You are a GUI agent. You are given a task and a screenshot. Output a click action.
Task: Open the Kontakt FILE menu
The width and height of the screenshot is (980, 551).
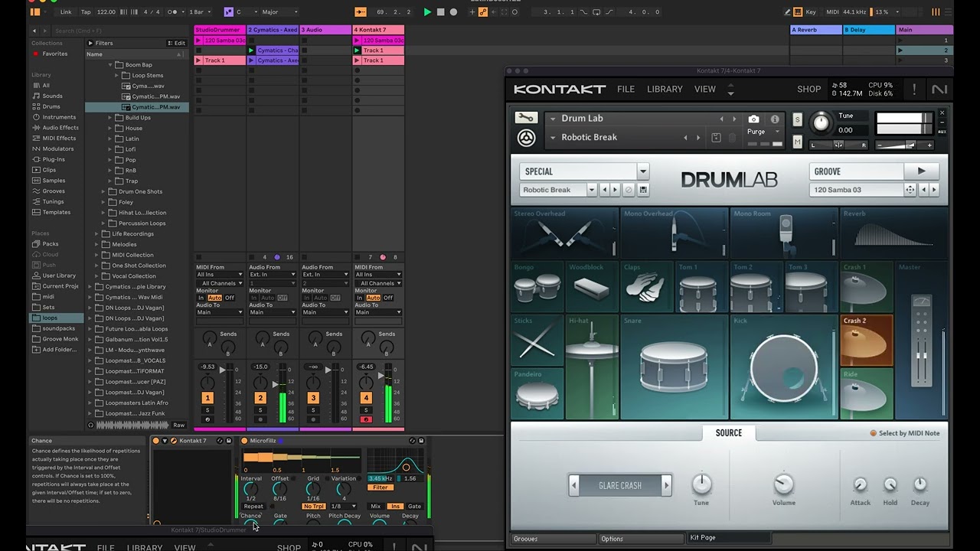tap(626, 90)
